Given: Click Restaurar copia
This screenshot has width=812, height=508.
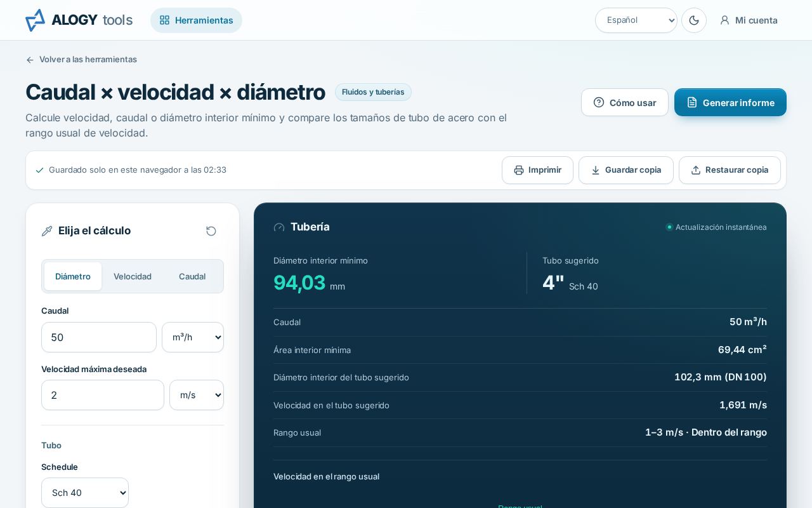Looking at the screenshot, I should (730, 170).
